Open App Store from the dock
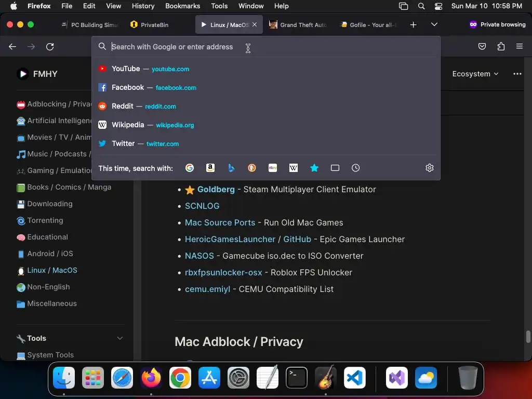The image size is (532, 399). point(209,378)
